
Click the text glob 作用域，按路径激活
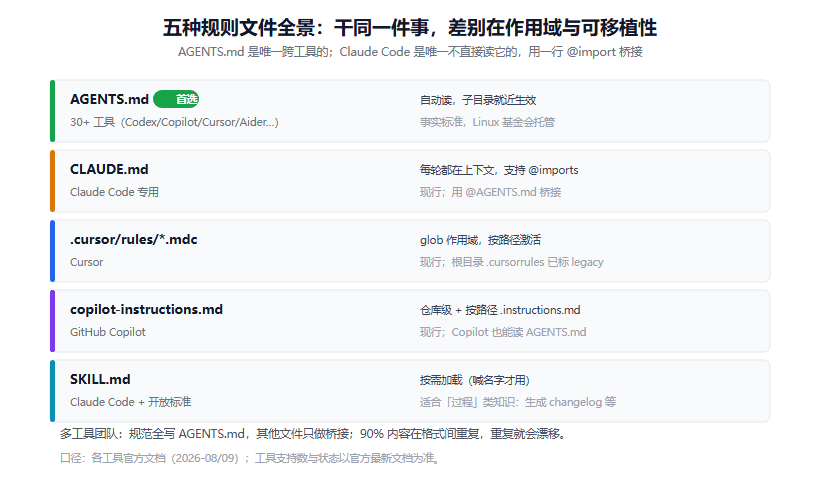[x=481, y=240]
